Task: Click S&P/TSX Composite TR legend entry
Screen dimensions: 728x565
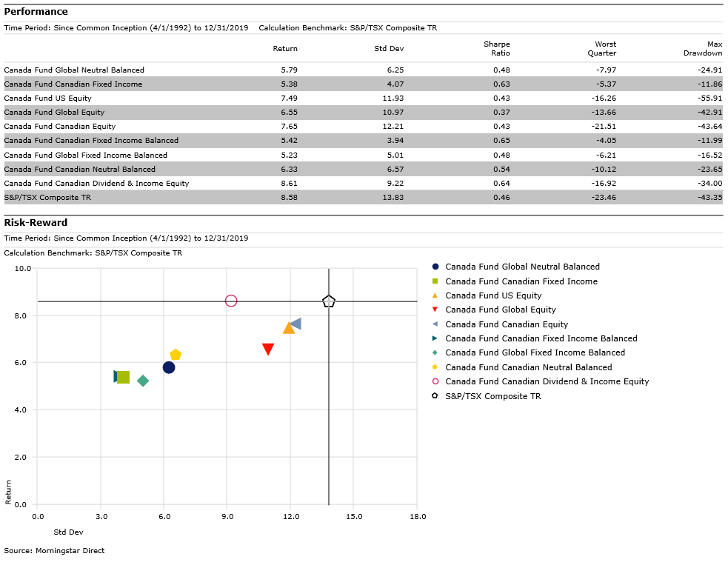Action: click(x=492, y=396)
